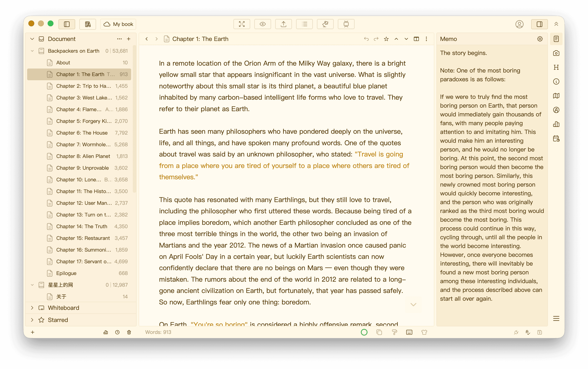Open Memo settings gear

click(540, 39)
